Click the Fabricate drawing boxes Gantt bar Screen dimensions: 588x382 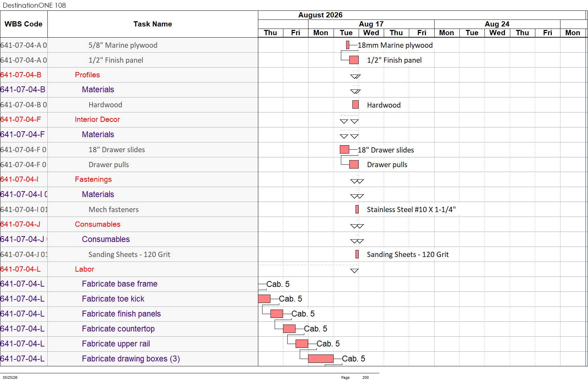click(x=321, y=359)
